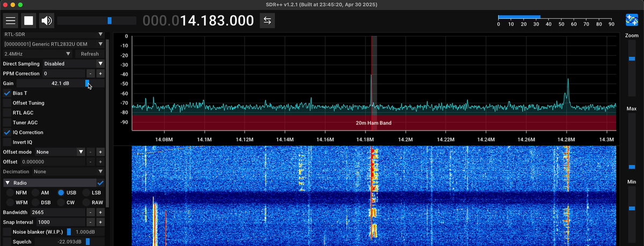
Task: Decrease Snap Interval with minus button
Action: (x=90, y=222)
